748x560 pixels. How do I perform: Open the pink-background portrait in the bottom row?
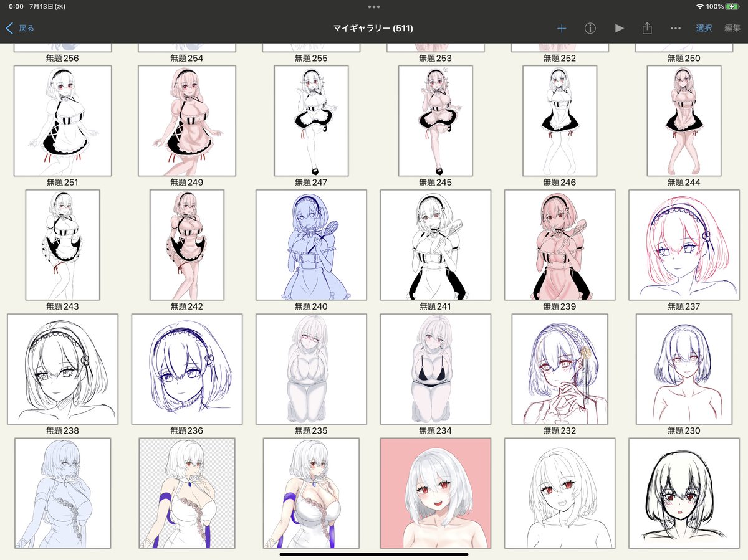tap(435, 492)
